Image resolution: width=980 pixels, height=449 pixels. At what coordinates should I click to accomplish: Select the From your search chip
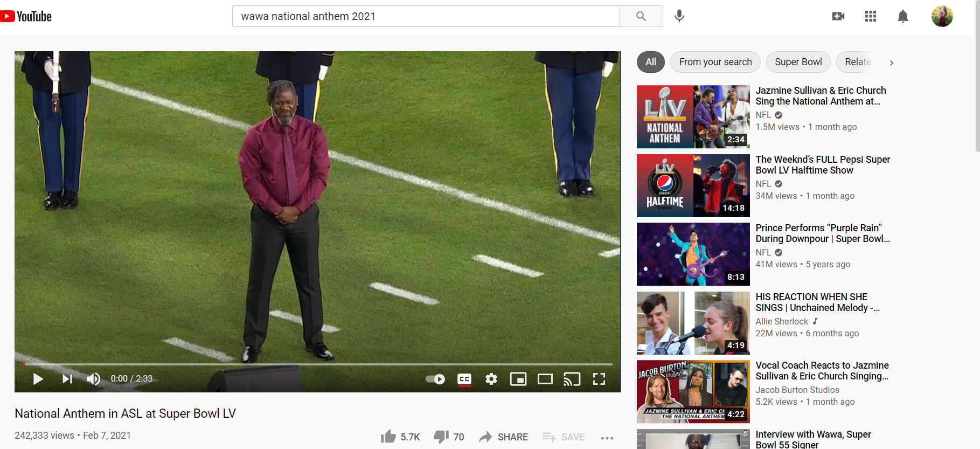click(715, 62)
